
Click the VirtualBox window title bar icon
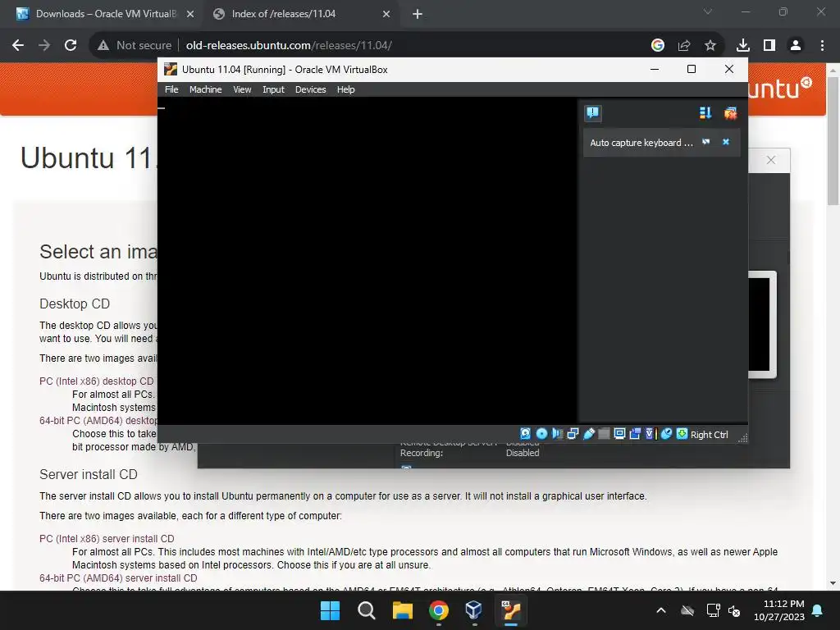171,69
